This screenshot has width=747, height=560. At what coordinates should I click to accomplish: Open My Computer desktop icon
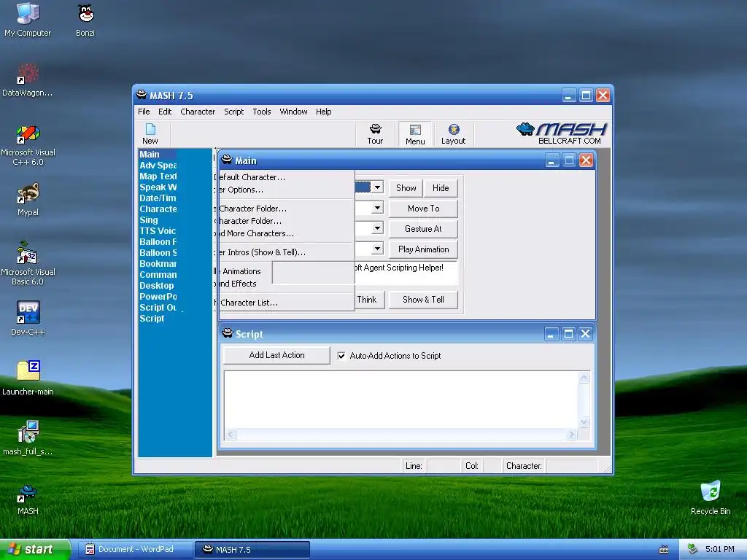(x=28, y=20)
